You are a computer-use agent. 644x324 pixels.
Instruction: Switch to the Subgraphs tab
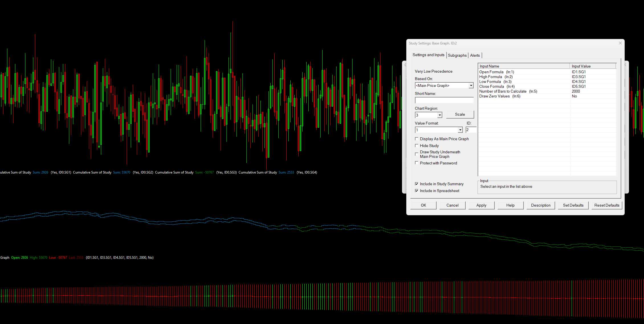click(x=457, y=55)
